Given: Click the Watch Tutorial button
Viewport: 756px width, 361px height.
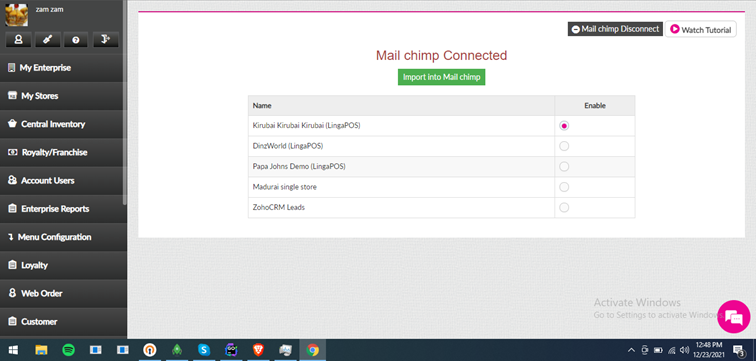Looking at the screenshot, I should coord(701,29).
